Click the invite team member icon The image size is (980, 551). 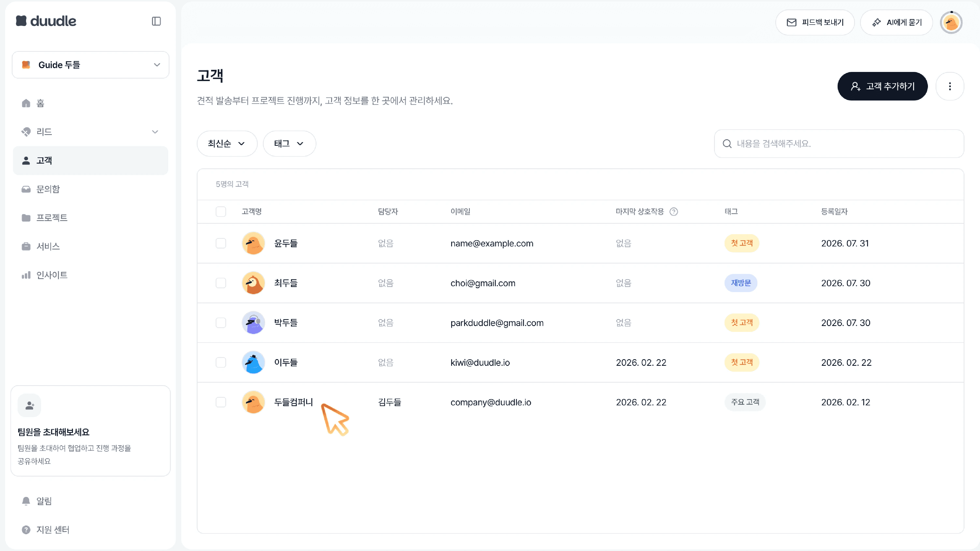(29, 406)
